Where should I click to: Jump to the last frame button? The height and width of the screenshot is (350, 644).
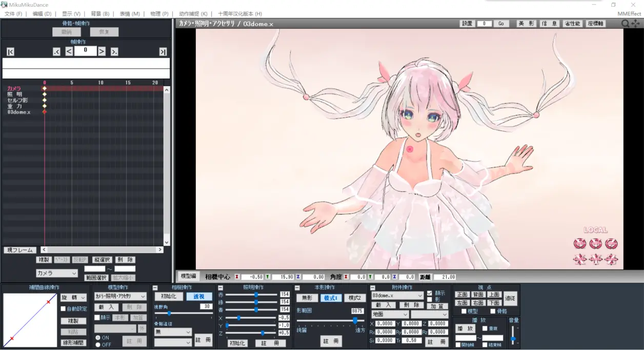pos(163,51)
